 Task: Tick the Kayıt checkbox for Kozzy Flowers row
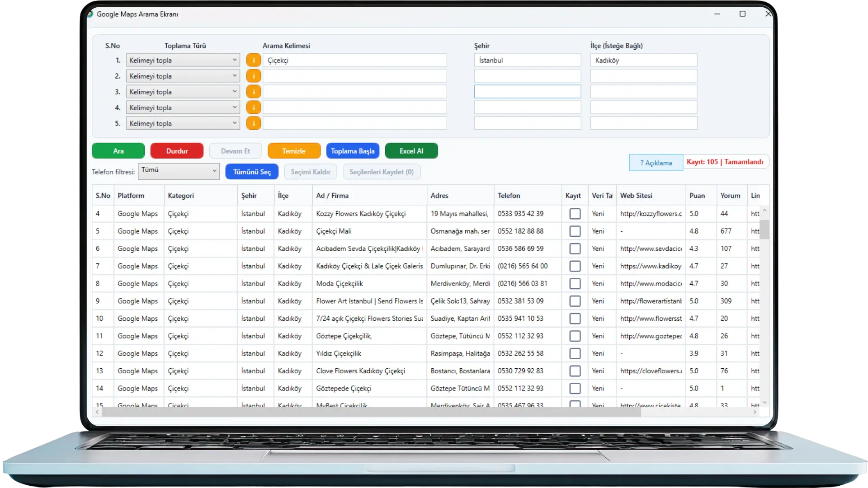click(x=575, y=214)
